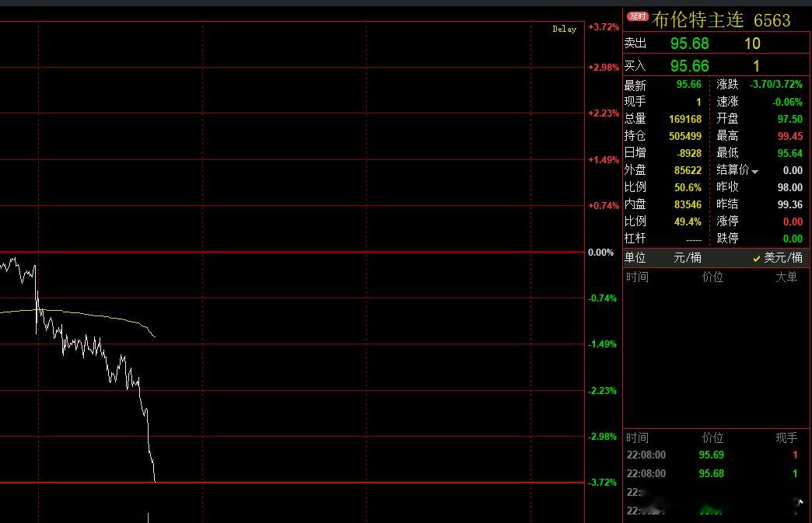Click 最低 value 95.64
Viewport: 812px width, 523px height.
tap(789, 153)
